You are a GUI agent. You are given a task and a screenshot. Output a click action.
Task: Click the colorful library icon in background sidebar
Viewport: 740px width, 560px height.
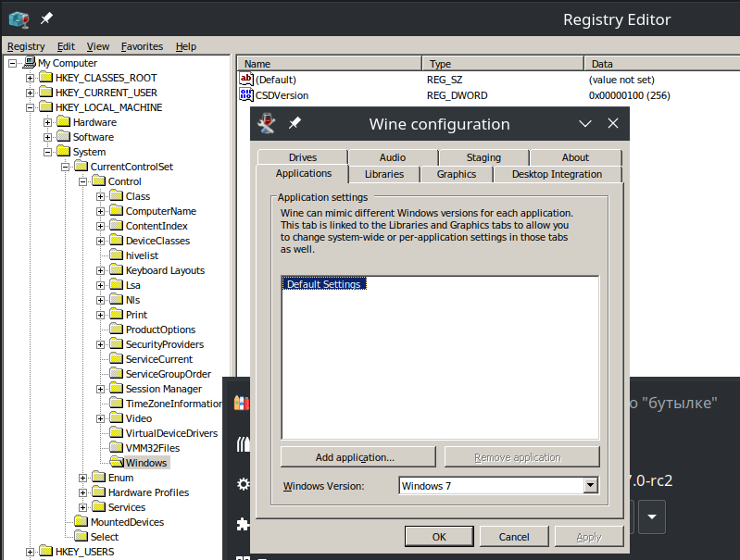(242, 403)
